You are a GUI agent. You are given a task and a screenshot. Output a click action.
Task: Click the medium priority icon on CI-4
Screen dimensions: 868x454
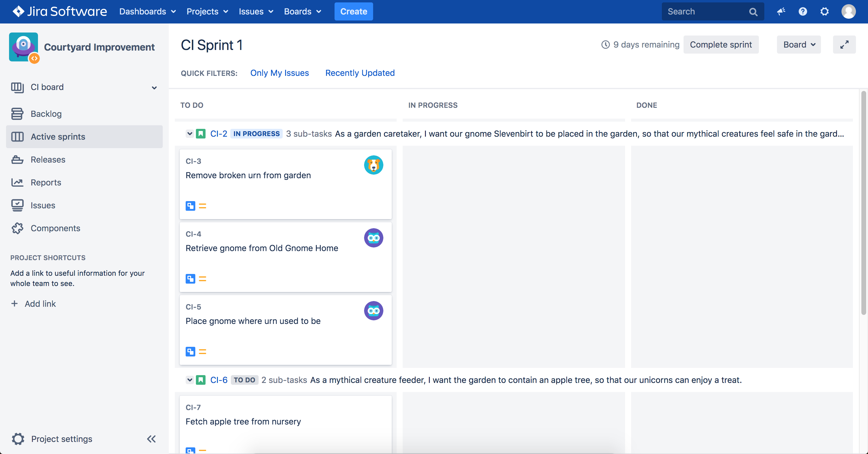click(203, 279)
